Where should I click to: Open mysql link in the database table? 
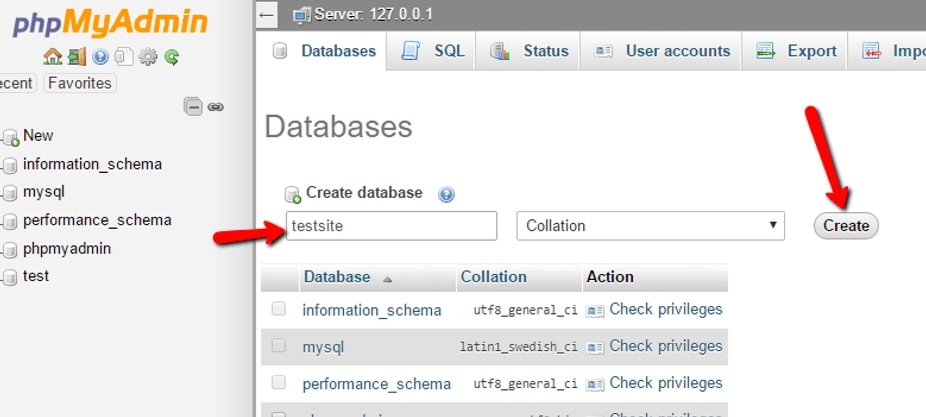(x=323, y=347)
